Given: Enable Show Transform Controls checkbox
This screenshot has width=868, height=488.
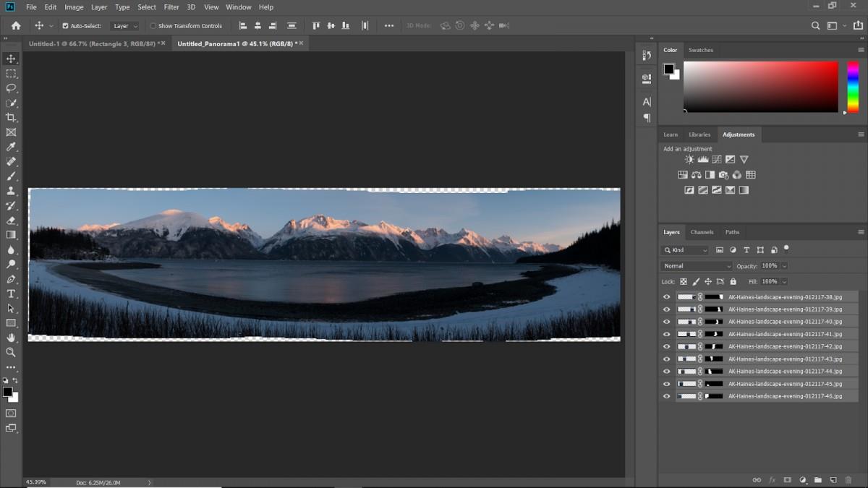Looking at the screenshot, I should pyautogui.click(x=153, y=26).
